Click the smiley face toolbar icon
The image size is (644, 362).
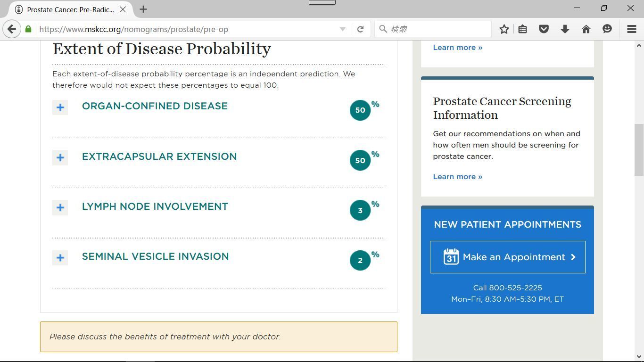(607, 29)
